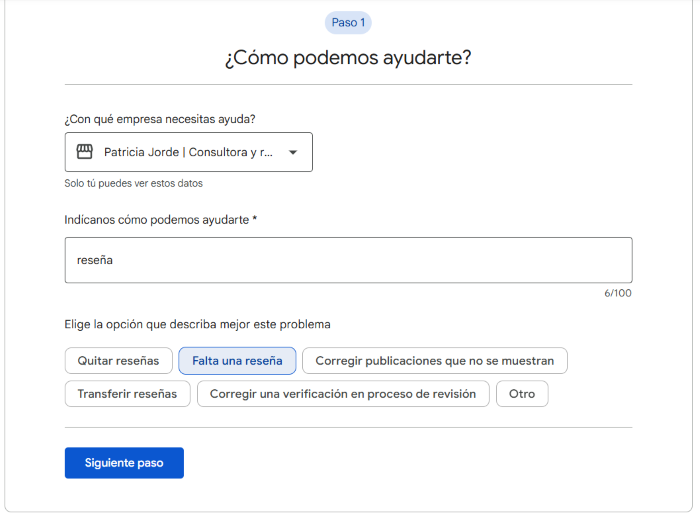Click the 'Siguiente paso' button
This screenshot has height=517, width=700.
tap(124, 463)
